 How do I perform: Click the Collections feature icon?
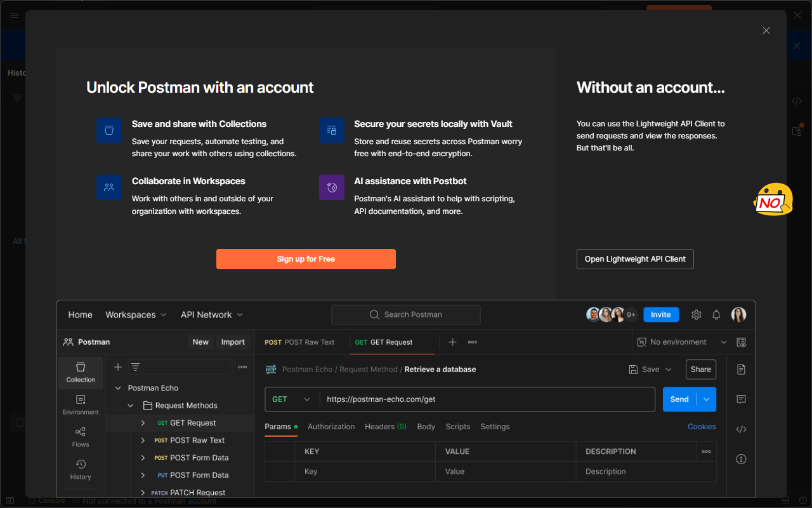point(109,130)
